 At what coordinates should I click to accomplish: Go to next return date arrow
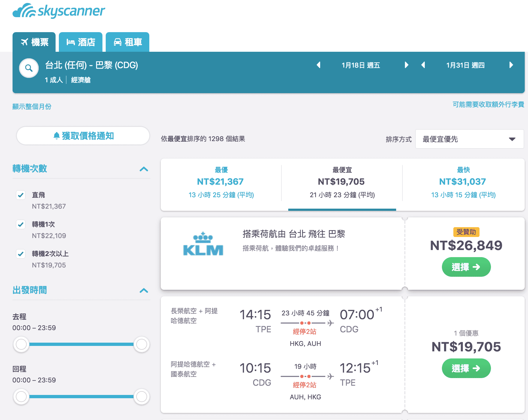[x=511, y=65]
